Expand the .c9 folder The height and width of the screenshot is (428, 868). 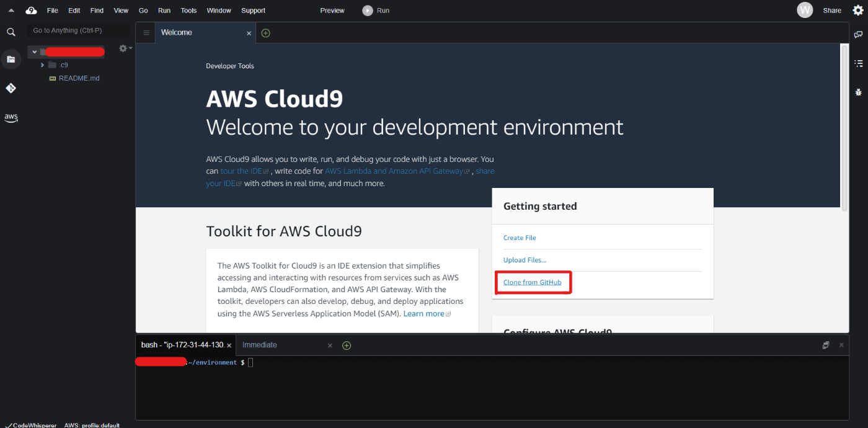point(42,65)
